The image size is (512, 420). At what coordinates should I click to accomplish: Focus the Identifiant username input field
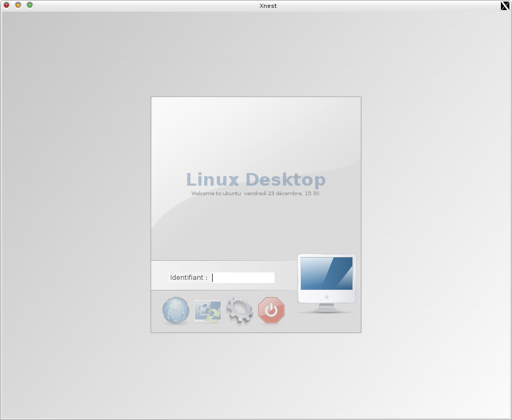pyautogui.click(x=243, y=278)
